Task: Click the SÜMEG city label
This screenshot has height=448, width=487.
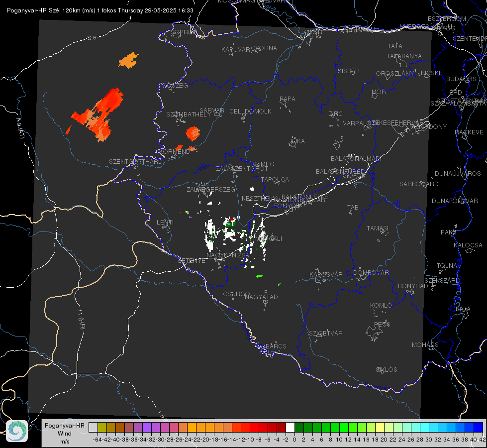Action: pyautogui.click(x=263, y=164)
